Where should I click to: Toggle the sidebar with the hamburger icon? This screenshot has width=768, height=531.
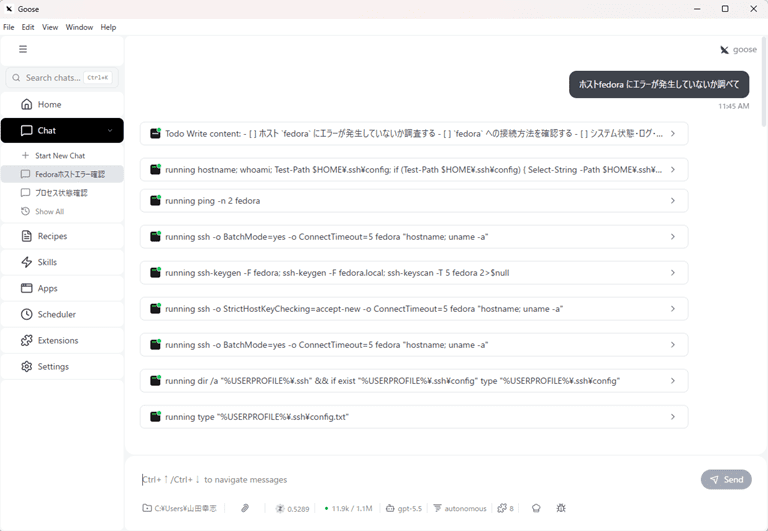23,49
